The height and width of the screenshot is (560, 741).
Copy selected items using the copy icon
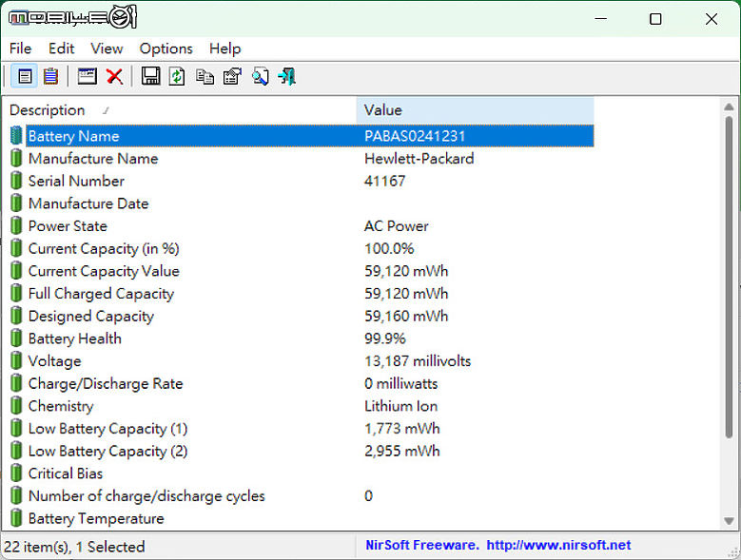pos(205,76)
